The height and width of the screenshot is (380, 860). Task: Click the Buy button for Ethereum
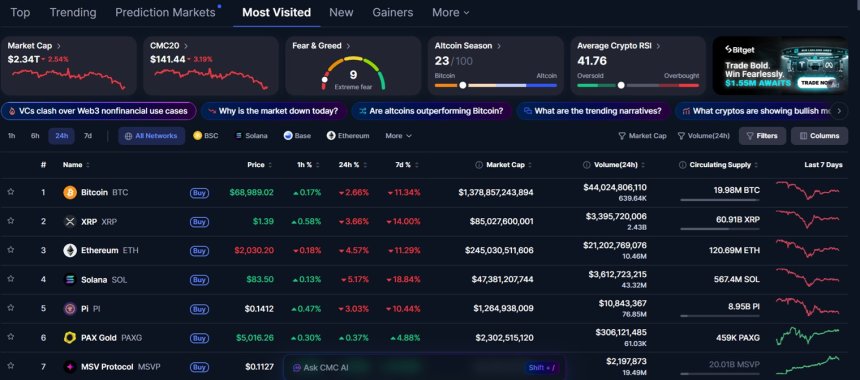coord(200,251)
